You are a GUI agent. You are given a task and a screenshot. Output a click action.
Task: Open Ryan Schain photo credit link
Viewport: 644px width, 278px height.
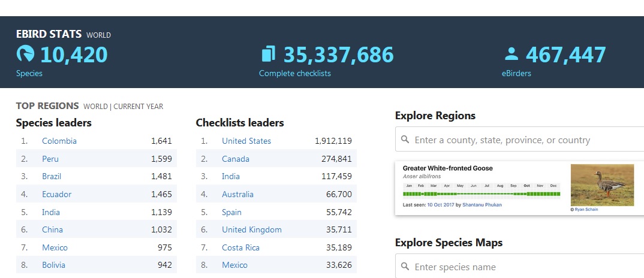[586, 210]
